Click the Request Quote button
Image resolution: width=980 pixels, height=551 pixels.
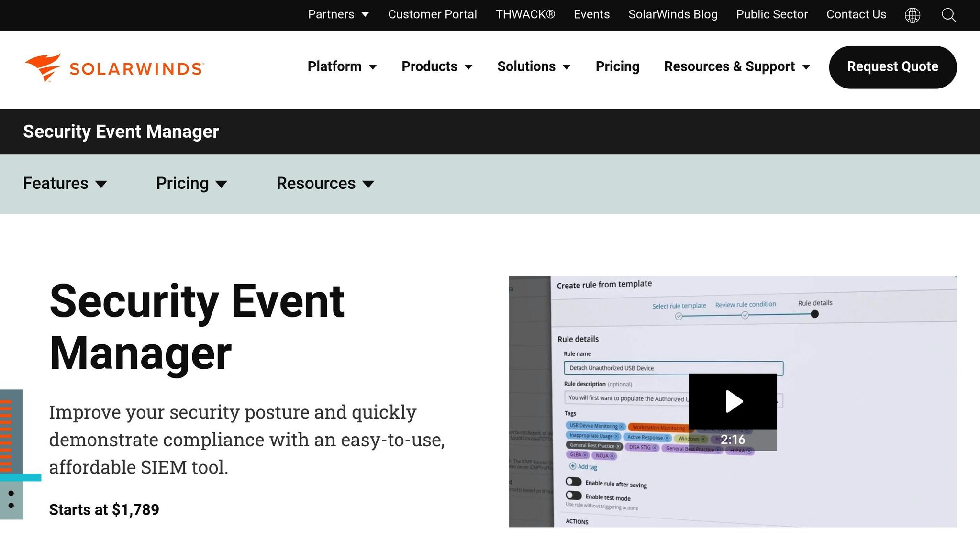click(893, 67)
